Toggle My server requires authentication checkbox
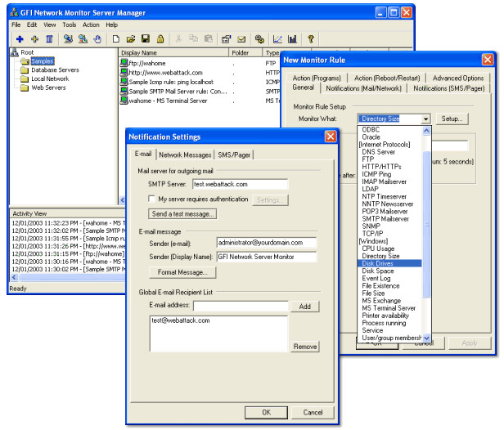This screenshot has height=430, width=504. [151, 199]
